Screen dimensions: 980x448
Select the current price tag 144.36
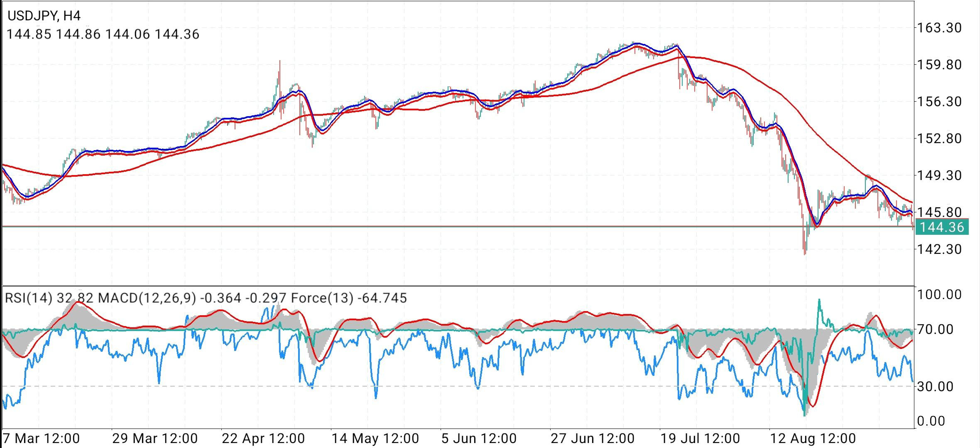click(942, 227)
